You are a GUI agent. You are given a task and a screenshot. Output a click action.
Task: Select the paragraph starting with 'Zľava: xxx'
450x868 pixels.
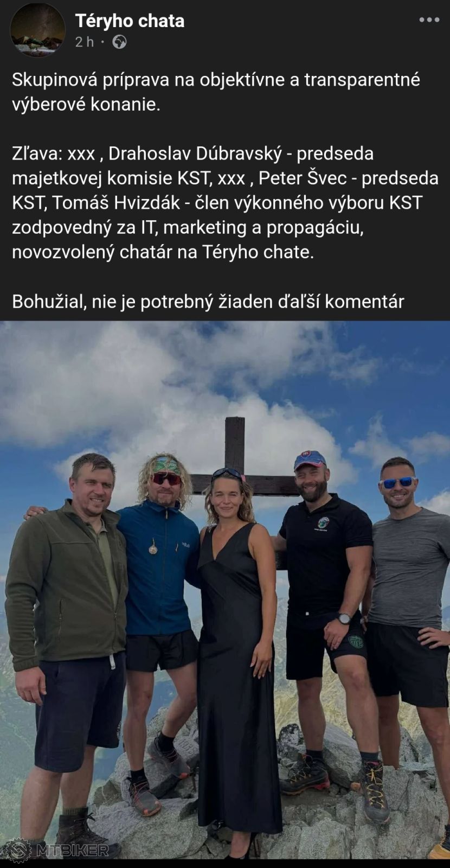click(x=225, y=203)
